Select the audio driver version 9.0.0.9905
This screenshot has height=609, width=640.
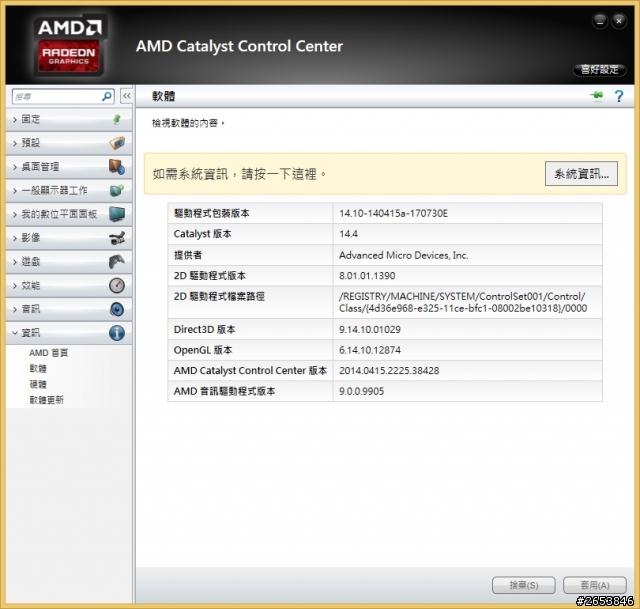click(x=361, y=391)
